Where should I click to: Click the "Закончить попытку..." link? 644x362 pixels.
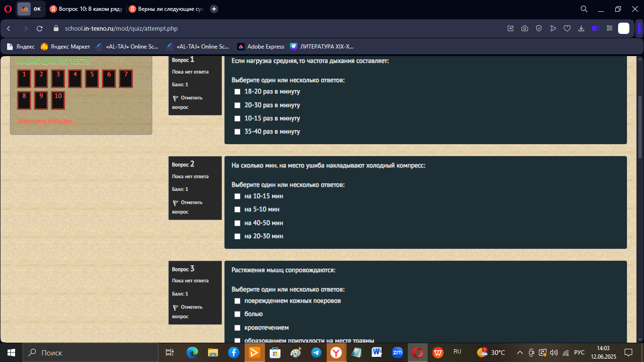(47, 121)
